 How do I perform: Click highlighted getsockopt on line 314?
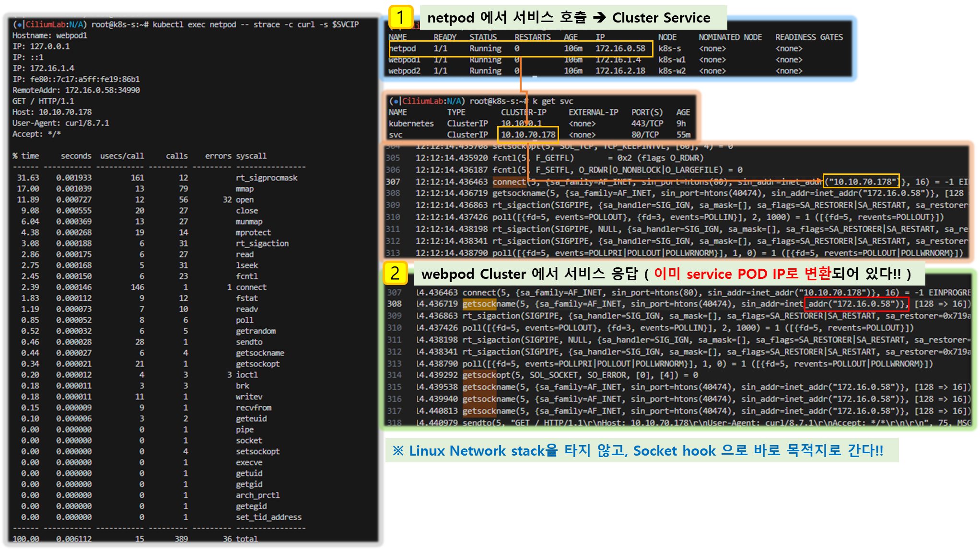[480, 375]
